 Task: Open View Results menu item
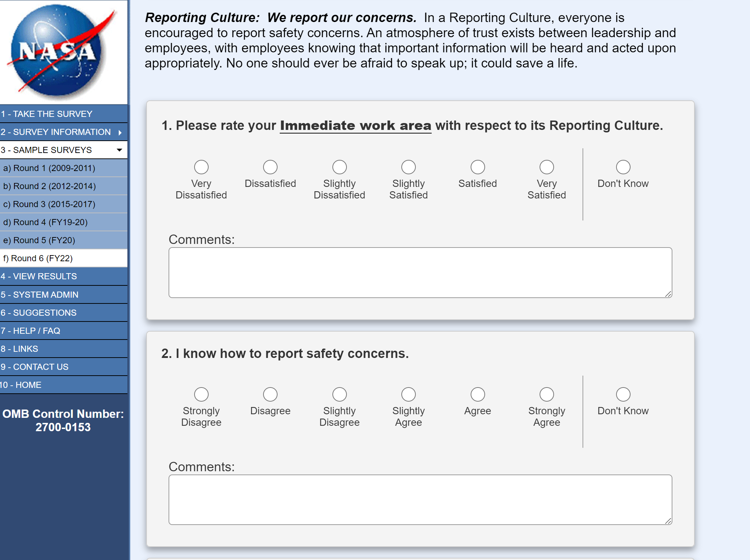(x=39, y=276)
